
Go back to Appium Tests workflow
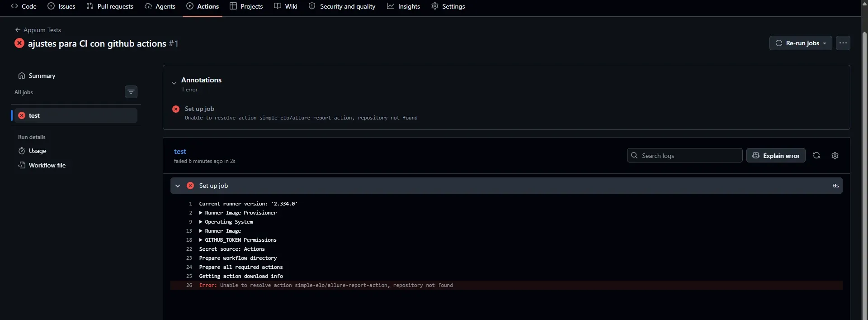38,30
